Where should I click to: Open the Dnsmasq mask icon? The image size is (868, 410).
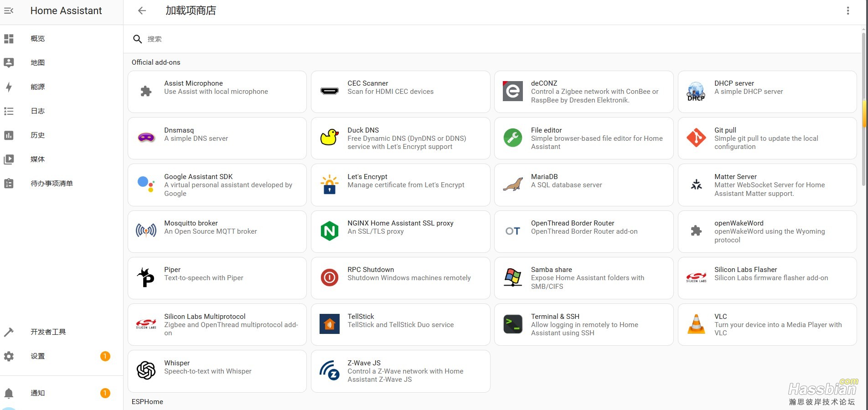146,138
